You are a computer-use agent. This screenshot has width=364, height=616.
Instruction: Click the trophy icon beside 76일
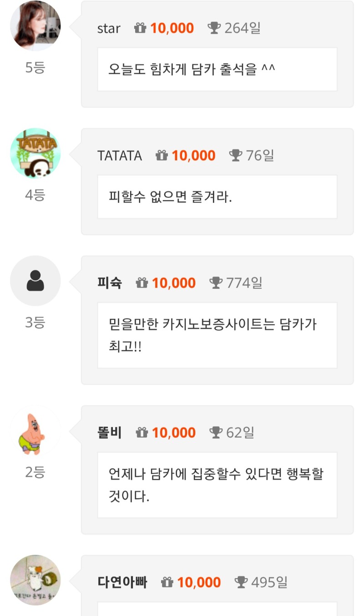click(x=236, y=156)
